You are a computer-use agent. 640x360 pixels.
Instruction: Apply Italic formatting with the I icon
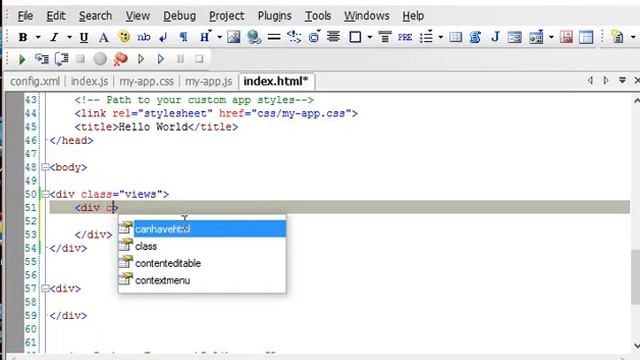[x=54, y=37]
